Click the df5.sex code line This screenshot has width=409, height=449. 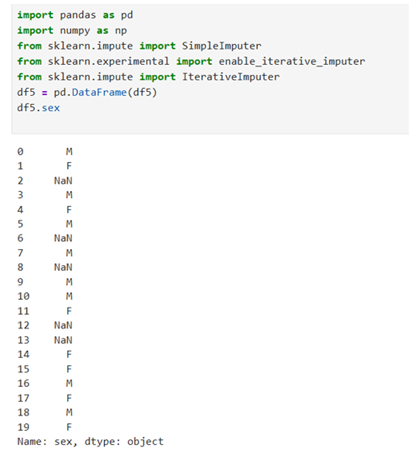pyautogui.click(x=38, y=108)
